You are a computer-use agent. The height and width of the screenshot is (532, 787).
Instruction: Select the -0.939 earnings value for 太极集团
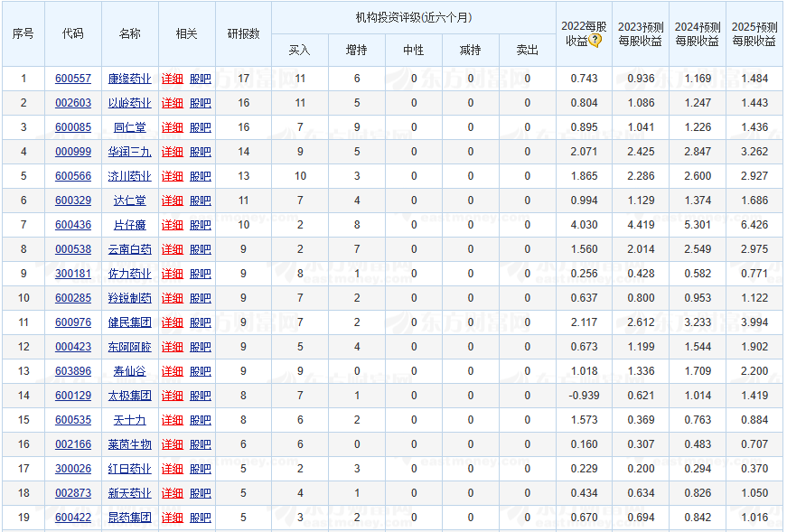[584, 396]
